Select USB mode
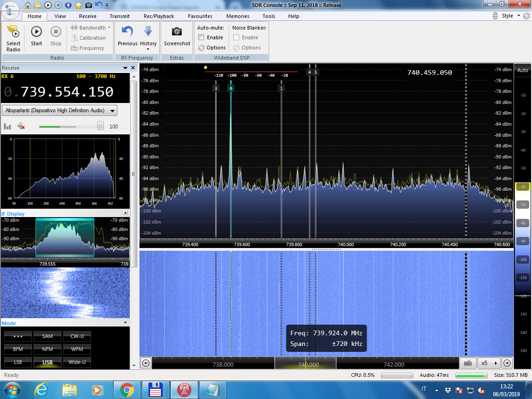 coord(48,362)
